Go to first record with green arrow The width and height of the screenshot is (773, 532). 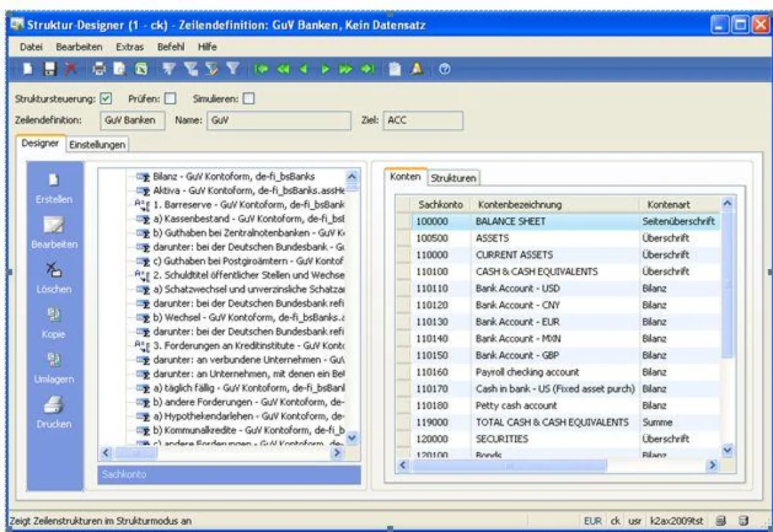(261, 69)
